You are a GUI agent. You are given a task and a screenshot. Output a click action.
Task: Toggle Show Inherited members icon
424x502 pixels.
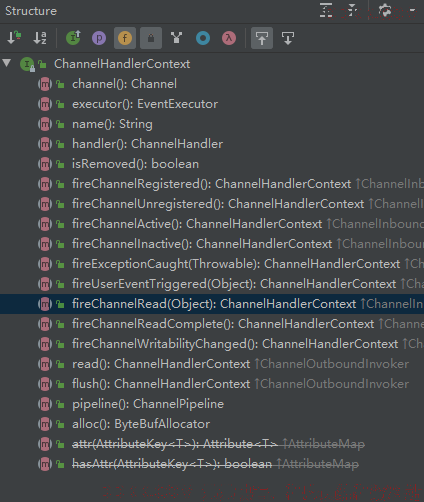point(73,38)
